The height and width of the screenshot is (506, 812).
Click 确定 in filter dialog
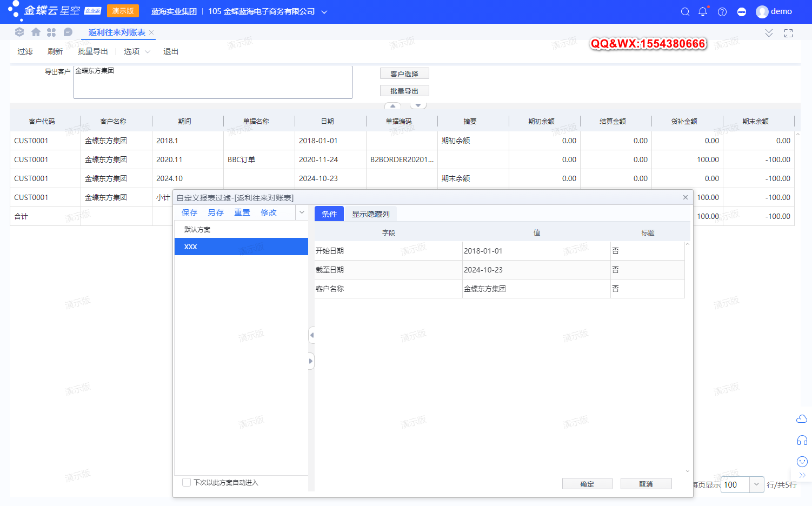(587, 484)
